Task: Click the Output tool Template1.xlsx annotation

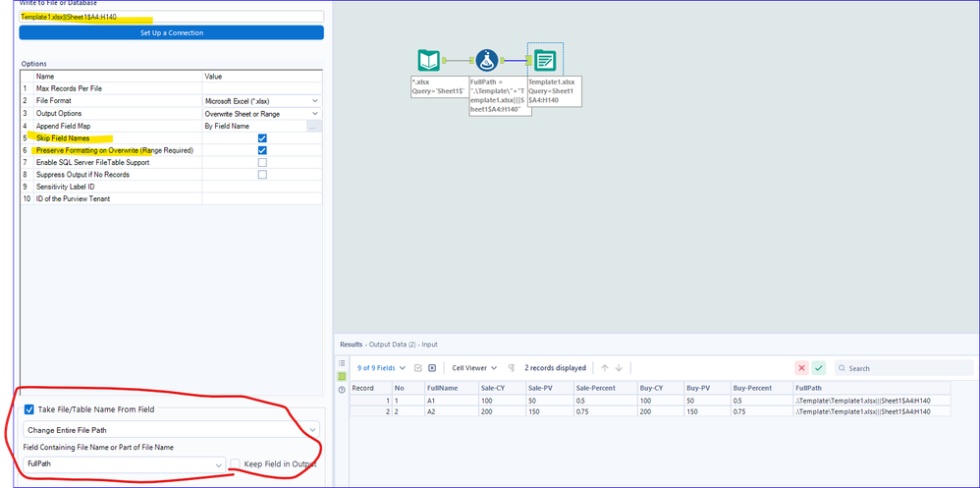Action: point(555,90)
